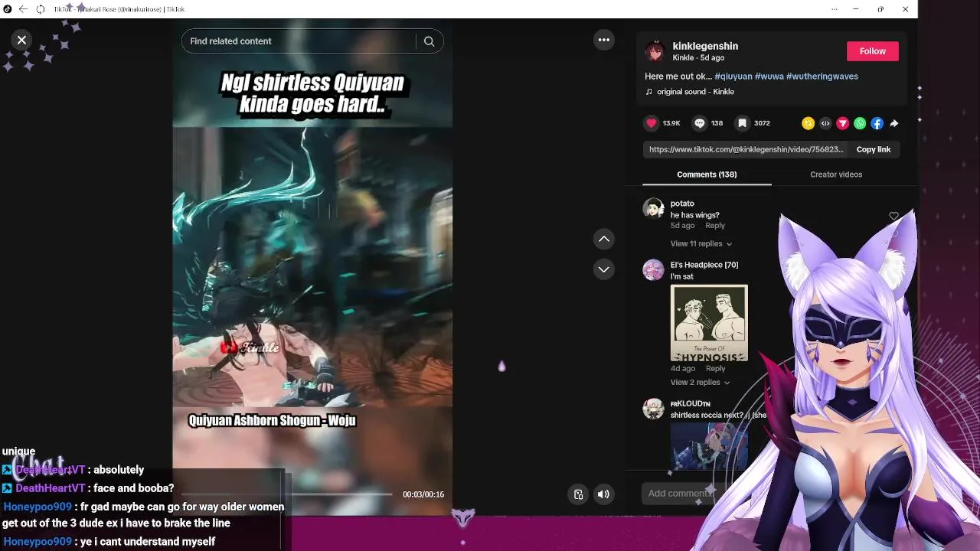
Task: Open kinklegenshin profile avatar
Action: click(655, 51)
